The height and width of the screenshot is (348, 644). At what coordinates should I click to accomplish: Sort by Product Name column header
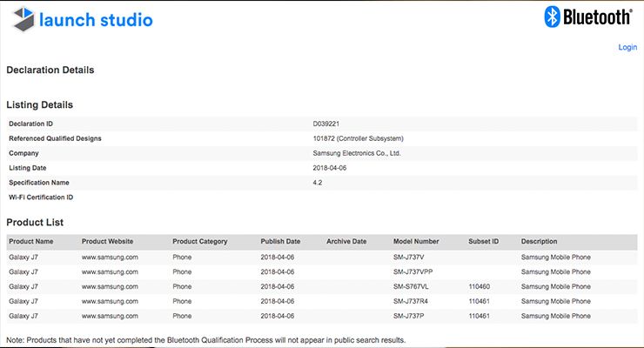31,241
